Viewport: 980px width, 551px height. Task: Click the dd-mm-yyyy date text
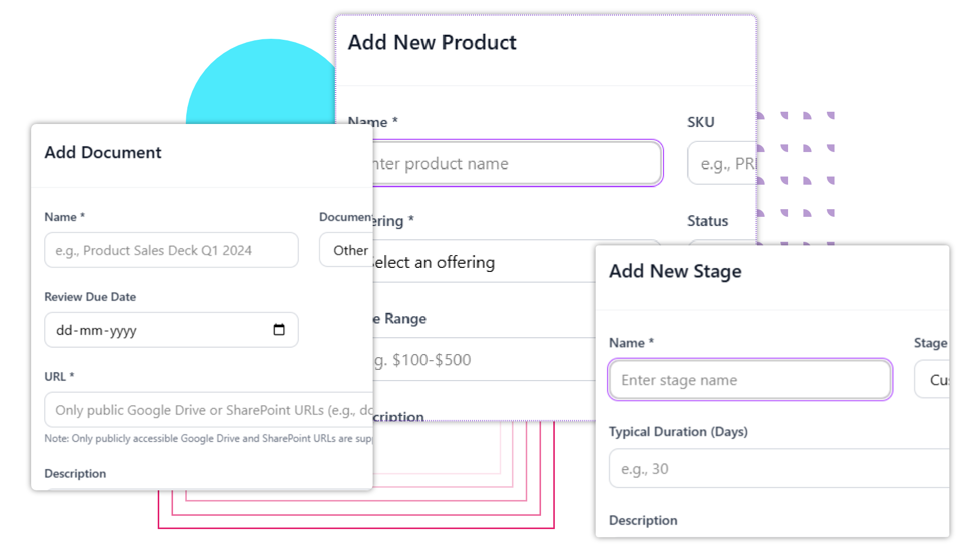pyautogui.click(x=96, y=331)
